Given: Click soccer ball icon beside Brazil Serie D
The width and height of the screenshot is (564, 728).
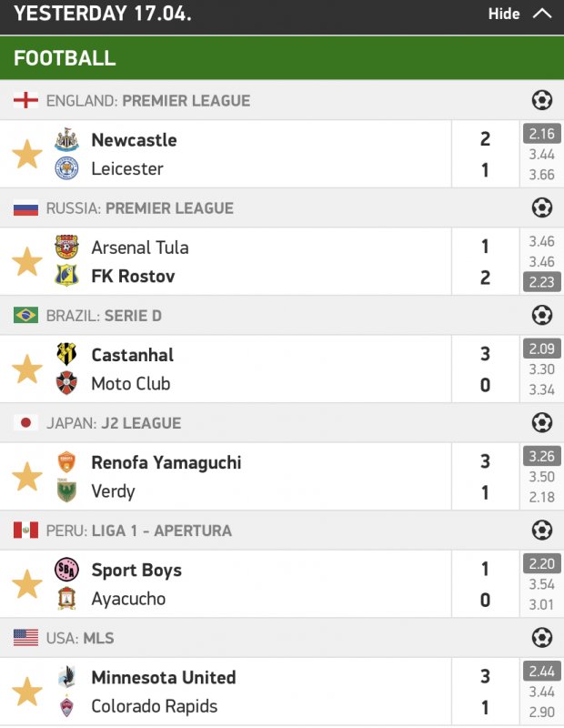Looking at the screenshot, I should [x=542, y=315].
